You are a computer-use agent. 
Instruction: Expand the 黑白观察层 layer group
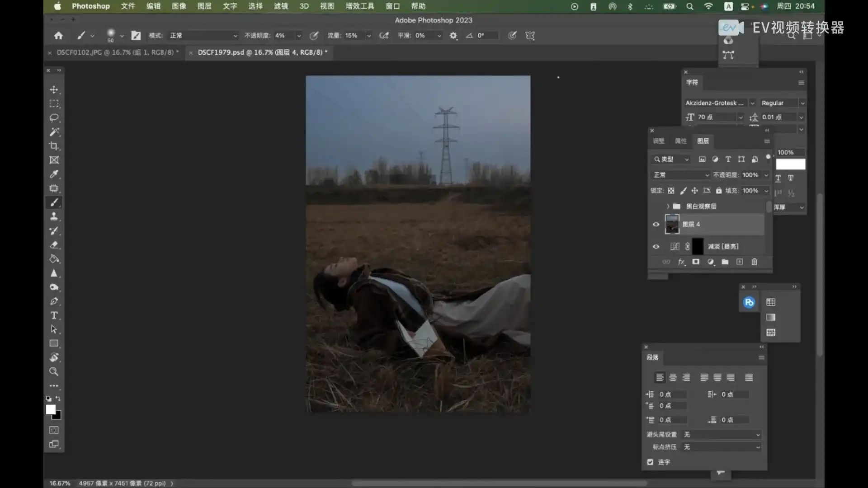coord(668,206)
